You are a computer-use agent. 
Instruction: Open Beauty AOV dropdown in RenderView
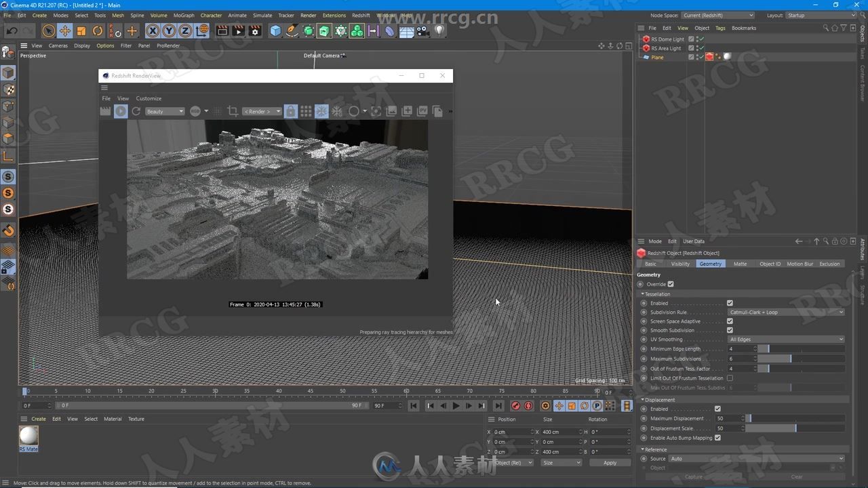pyautogui.click(x=165, y=111)
